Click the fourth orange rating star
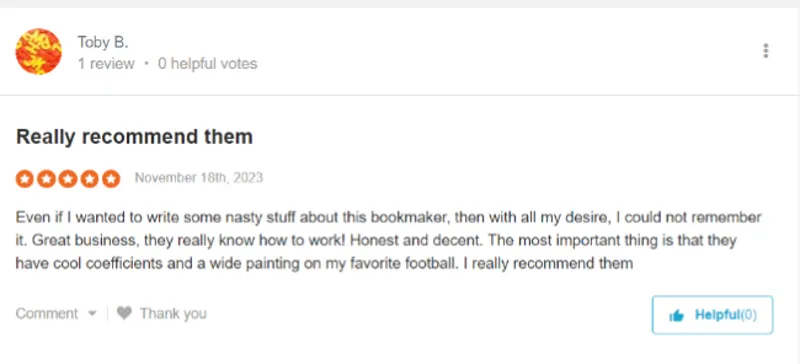This screenshot has width=800, height=364. point(89,179)
